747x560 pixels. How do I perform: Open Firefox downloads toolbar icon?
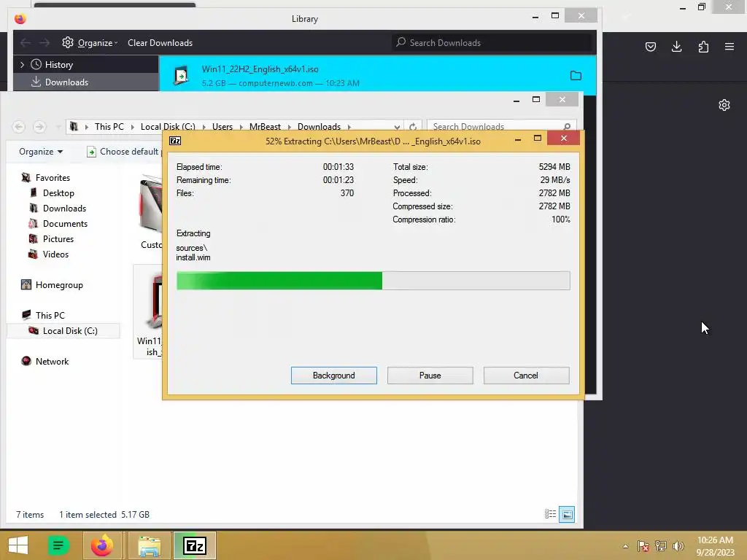pyautogui.click(x=676, y=47)
